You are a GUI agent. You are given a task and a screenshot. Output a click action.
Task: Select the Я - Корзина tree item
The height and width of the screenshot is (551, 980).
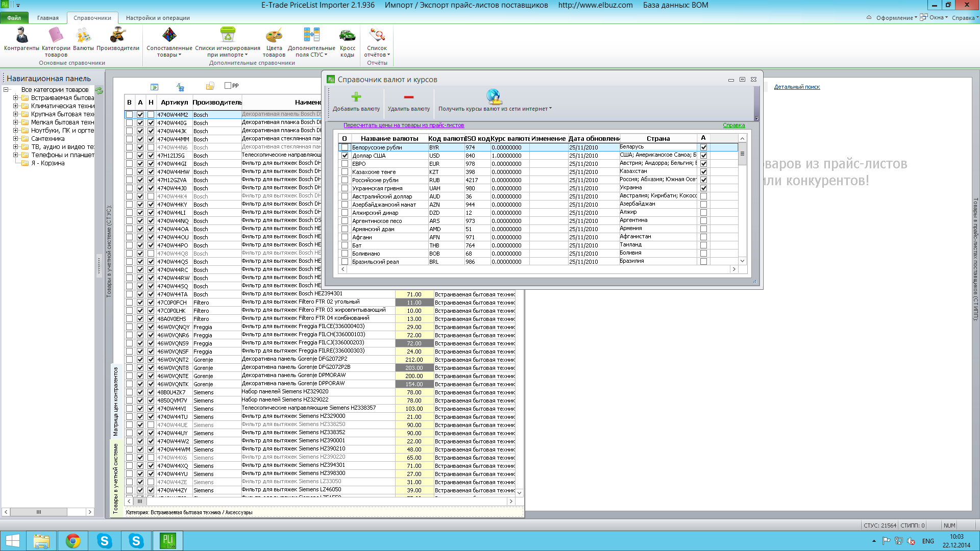click(48, 163)
